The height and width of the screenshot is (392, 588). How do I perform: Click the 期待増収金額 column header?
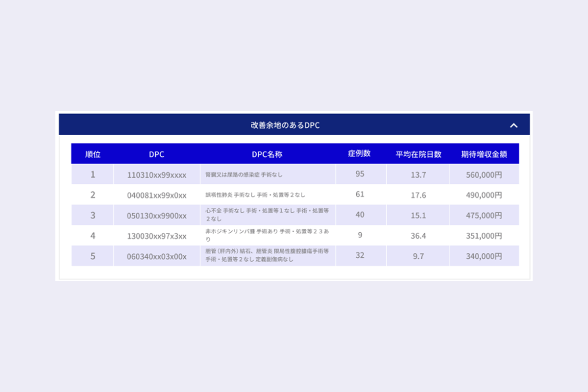(484, 154)
